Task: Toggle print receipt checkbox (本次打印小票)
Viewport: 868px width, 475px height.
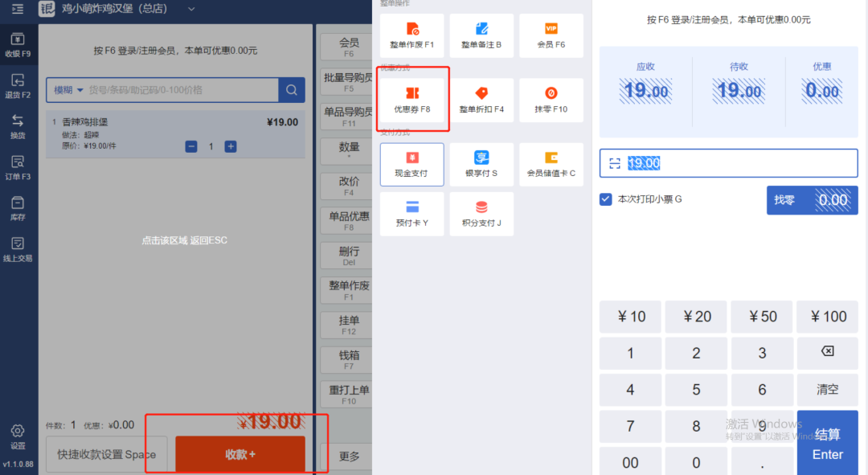Action: click(x=606, y=199)
